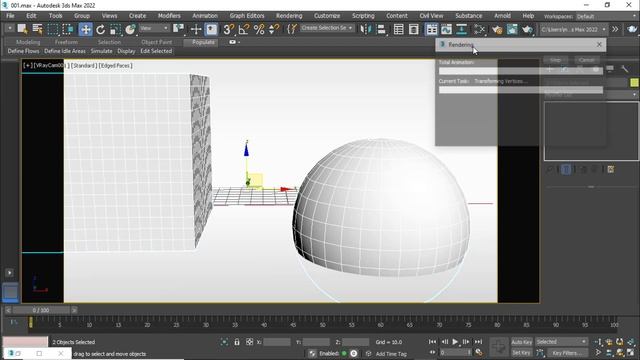This screenshot has height=360, width=640.
Task: Click Simulate panel button
Action: click(x=101, y=51)
